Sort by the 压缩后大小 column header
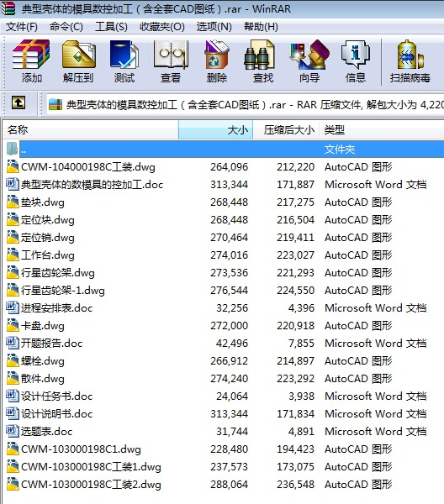Screen dimensions: 444x504 tap(286, 130)
